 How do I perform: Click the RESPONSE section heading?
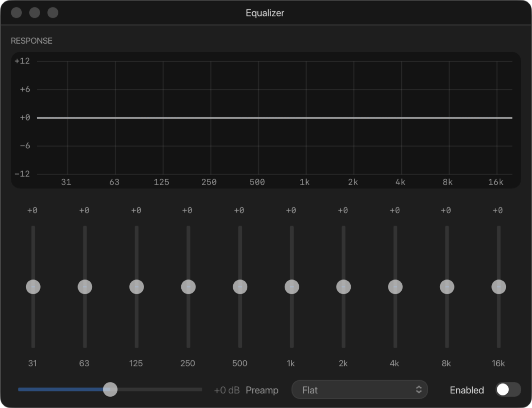(x=32, y=41)
